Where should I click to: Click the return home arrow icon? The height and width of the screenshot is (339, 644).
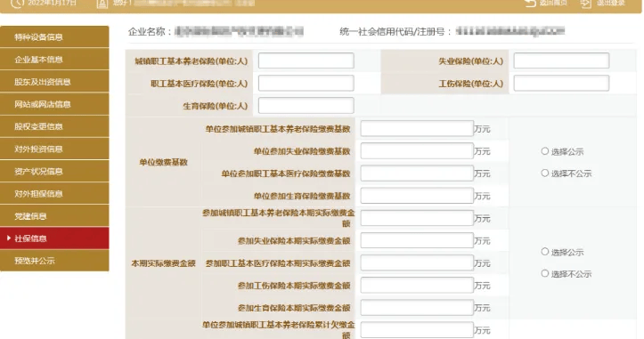point(531,3)
